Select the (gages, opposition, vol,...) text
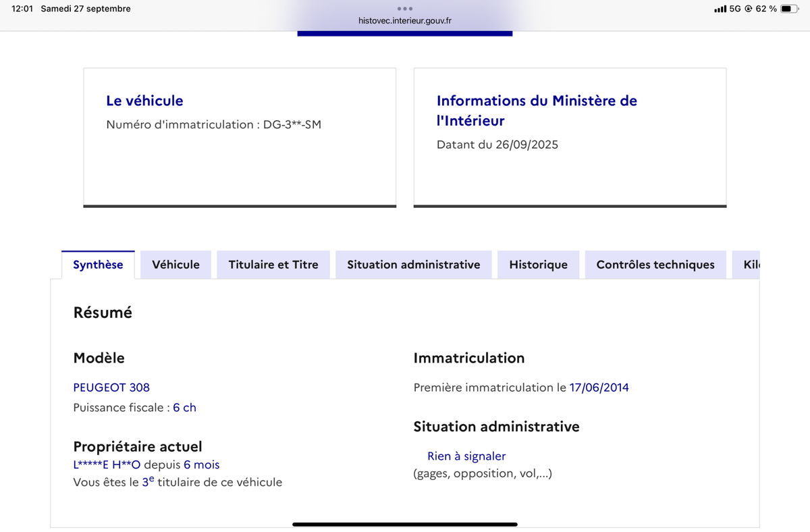This screenshot has width=810, height=532. coord(483,474)
